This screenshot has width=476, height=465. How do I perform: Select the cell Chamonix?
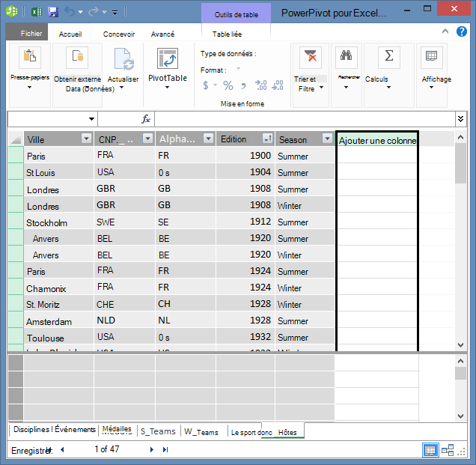[x=59, y=288]
